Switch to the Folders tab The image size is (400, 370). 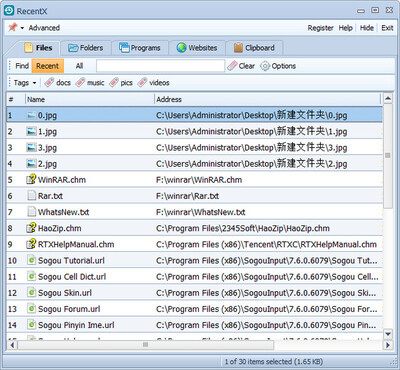[x=86, y=48]
